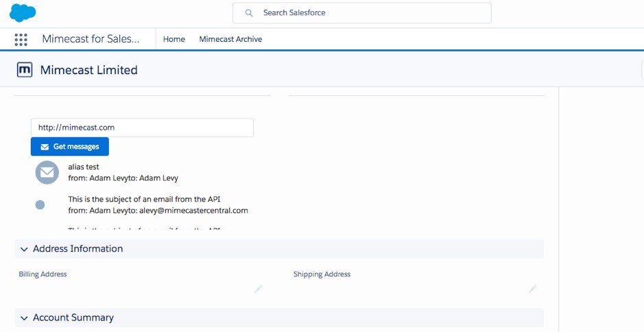Click the grey dot beside API email subject
This screenshot has height=332, width=644.
pyautogui.click(x=40, y=204)
